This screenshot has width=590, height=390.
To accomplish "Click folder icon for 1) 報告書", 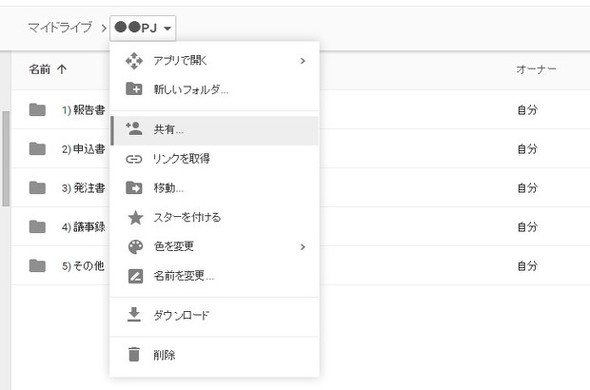I will pos(37,110).
